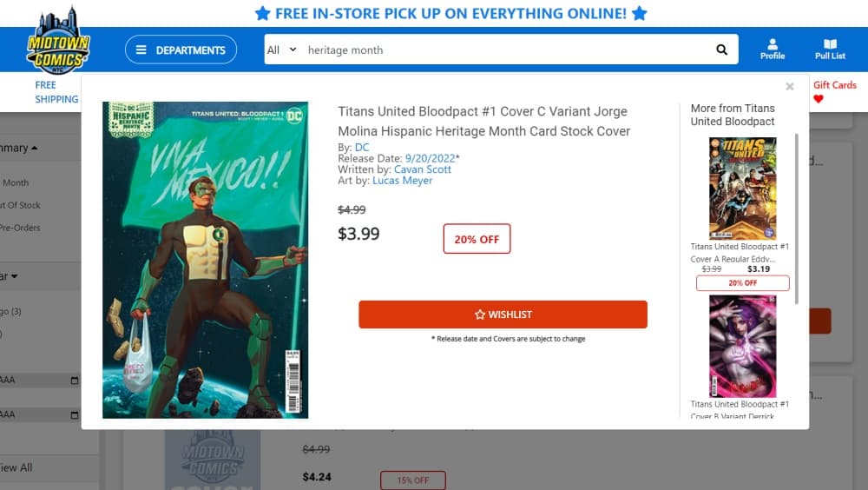Viewport: 868px width, 490px height.
Task: Click the red heart icon
Action: pyautogui.click(x=819, y=99)
